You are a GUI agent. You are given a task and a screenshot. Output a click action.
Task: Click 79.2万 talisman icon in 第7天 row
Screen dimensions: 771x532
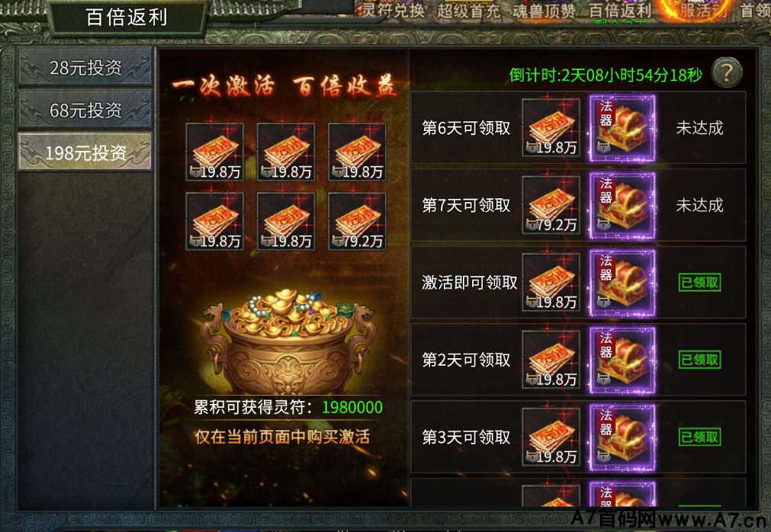pos(551,205)
